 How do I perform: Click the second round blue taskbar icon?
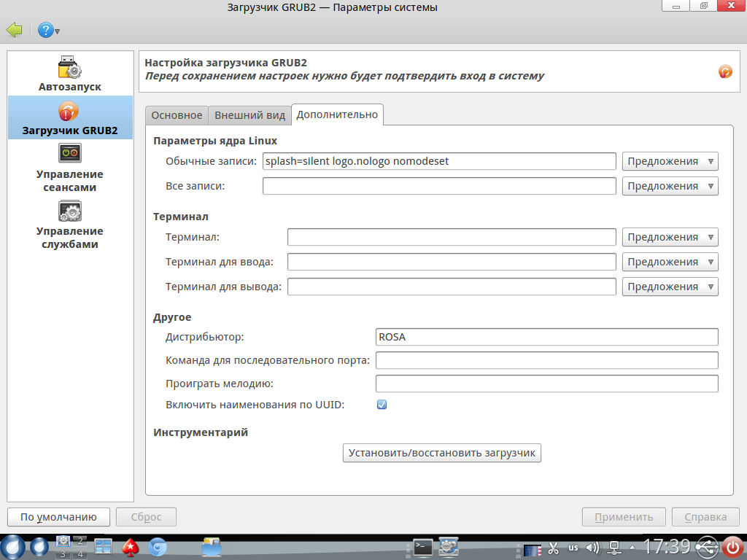pos(39,548)
